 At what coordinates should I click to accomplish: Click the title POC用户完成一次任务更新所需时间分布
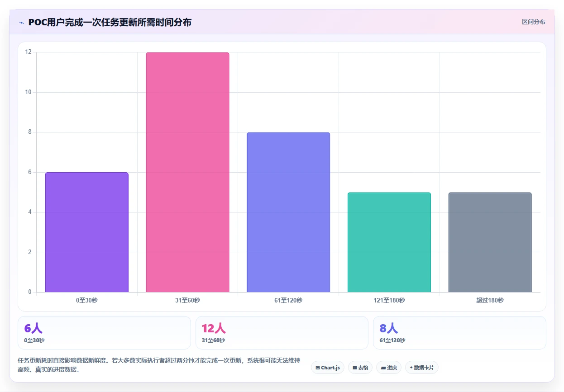110,22
